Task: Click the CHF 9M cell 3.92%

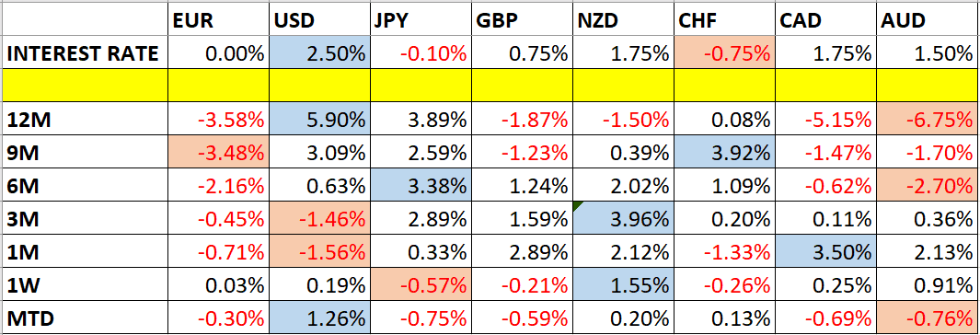Action: (x=724, y=152)
